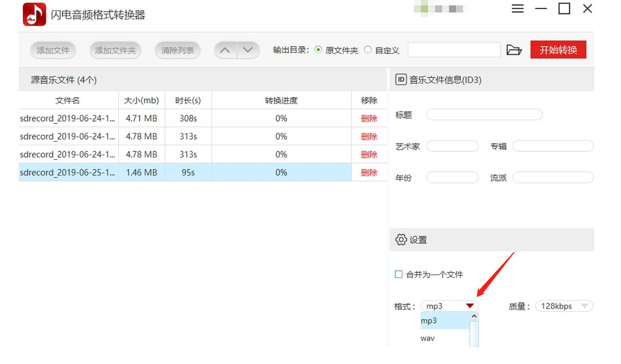Click the 大小(mb) column header

pos(141,101)
